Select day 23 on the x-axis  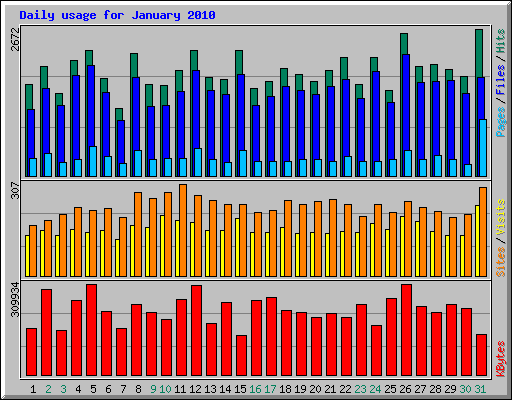tap(360, 389)
